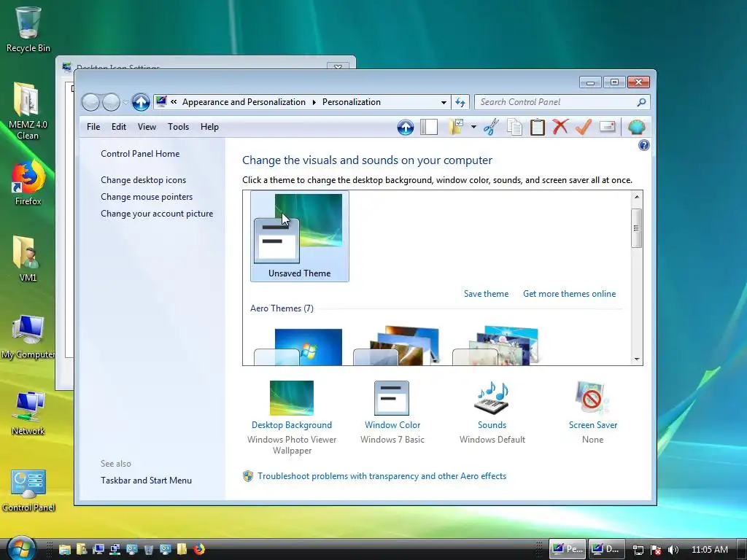Click the red X Delete icon

point(560,127)
